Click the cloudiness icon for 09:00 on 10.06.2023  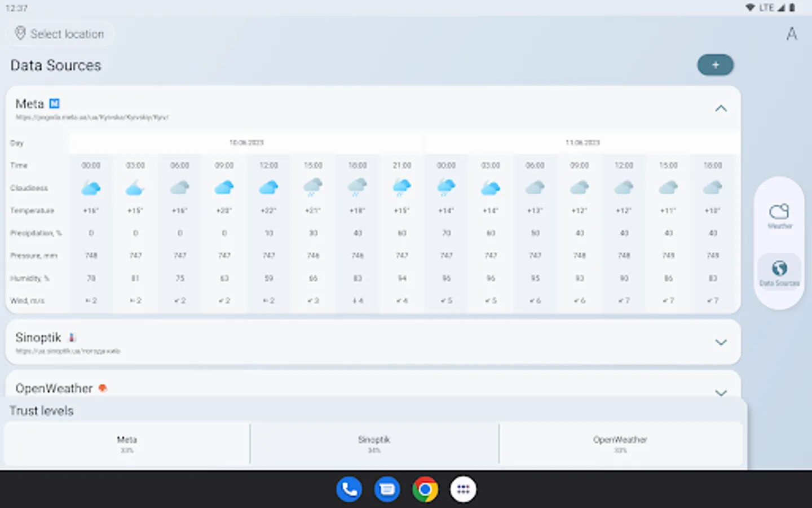click(x=224, y=187)
